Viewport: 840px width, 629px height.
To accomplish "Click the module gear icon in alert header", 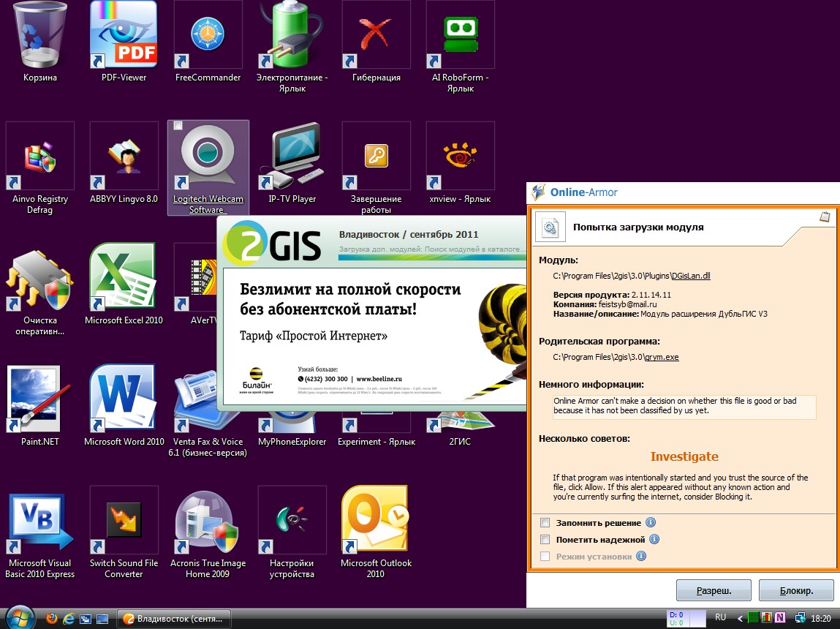I will click(x=550, y=227).
